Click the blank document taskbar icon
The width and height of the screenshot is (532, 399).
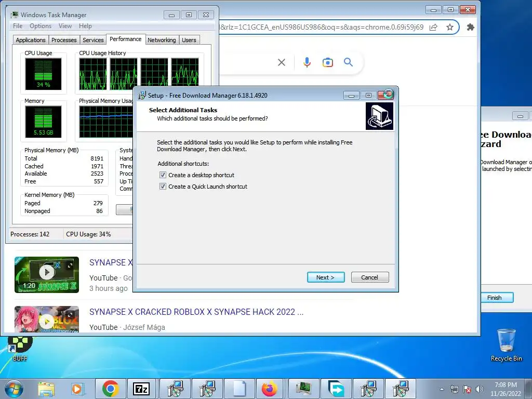239,389
